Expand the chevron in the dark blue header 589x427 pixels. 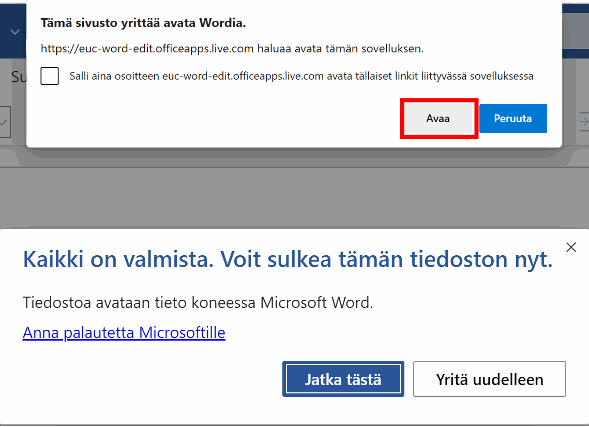point(15,32)
